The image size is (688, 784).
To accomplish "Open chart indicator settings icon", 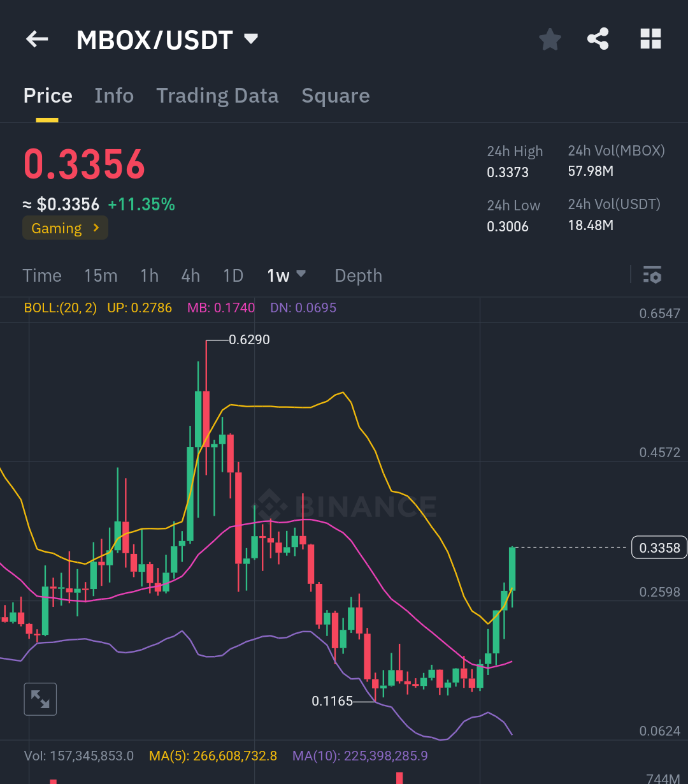I will (652, 275).
